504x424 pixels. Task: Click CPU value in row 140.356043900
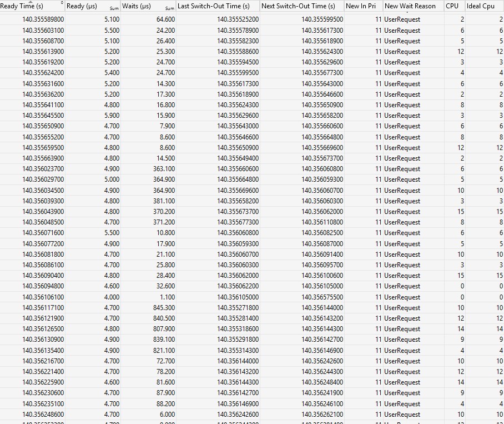pyautogui.click(x=461, y=212)
